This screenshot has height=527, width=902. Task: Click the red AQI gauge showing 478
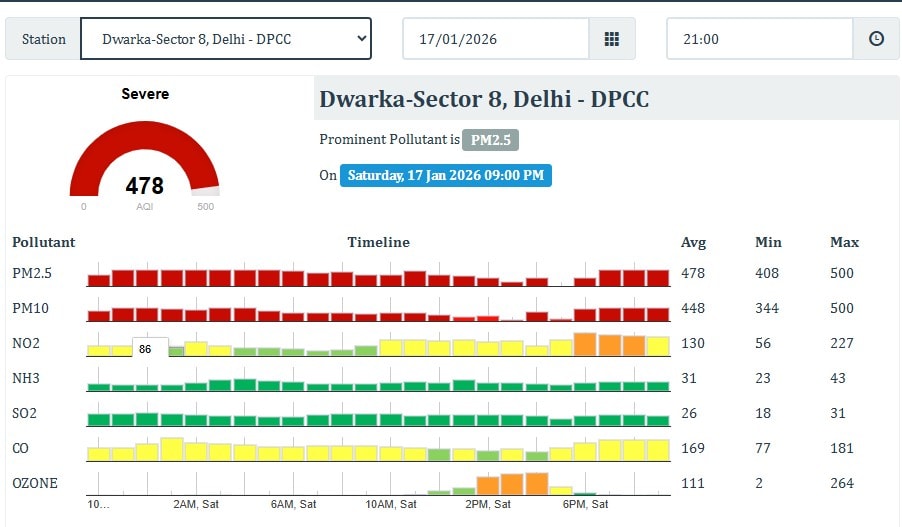[x=144, y=165]
